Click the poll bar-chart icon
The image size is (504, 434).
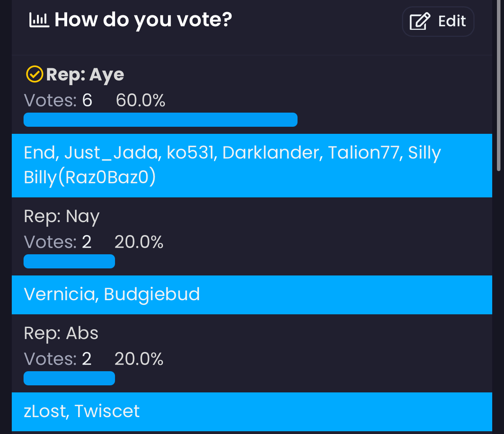(39, 20)
